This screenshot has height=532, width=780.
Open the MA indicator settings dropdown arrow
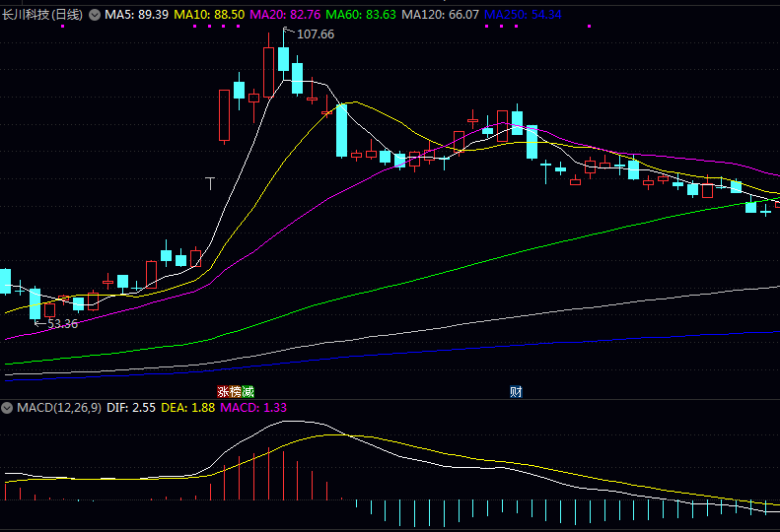pyautogui.click(x=95, y=15)
